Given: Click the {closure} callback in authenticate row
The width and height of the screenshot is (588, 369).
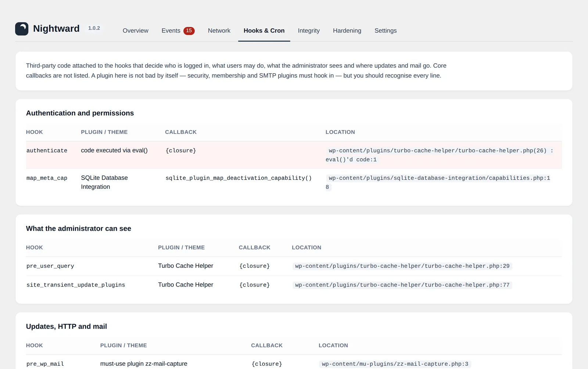Looking at the screenshot, I should click(181, 150).
